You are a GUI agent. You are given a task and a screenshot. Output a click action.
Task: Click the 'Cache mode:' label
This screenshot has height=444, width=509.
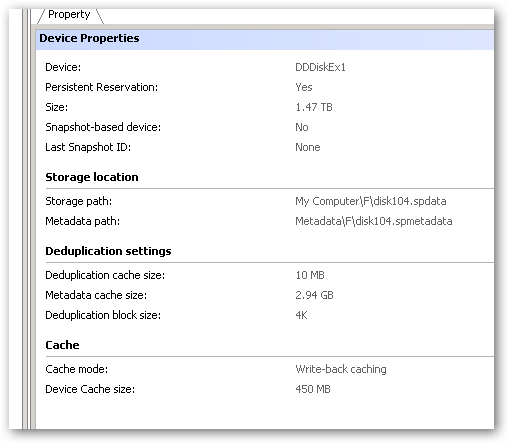click(77, 369)
